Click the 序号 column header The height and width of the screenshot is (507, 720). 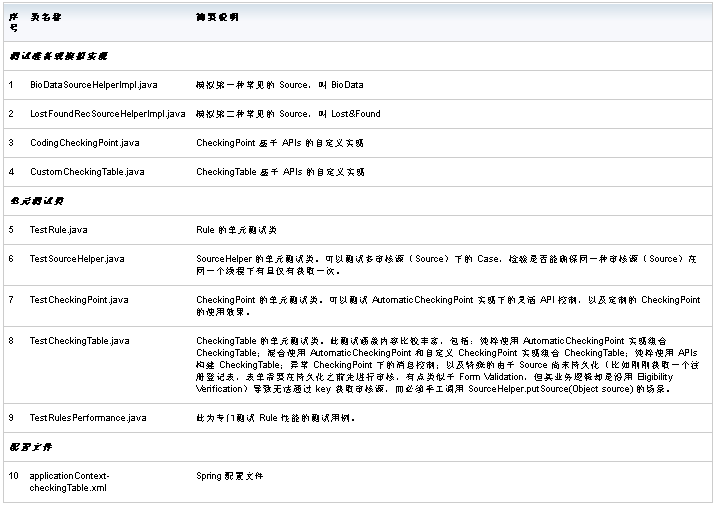[13, 23]
